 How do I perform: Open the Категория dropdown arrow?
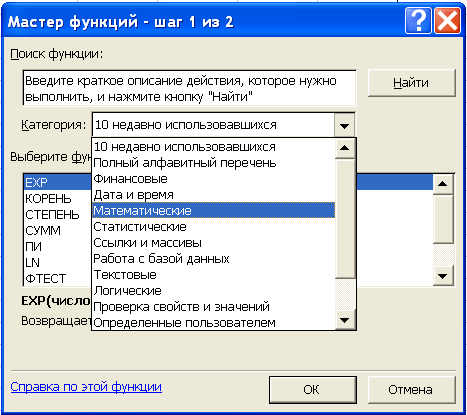[344, 126]
